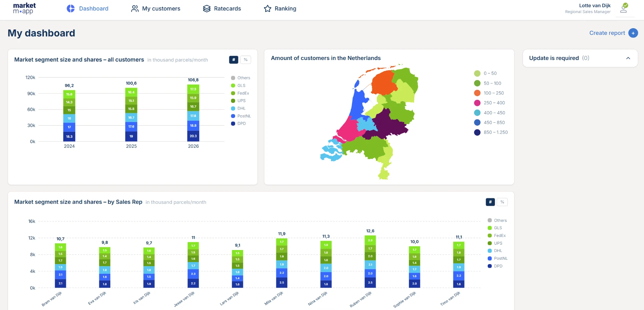Click the dark purple province on the map
The width and height of the screenshot is (644, 310).
coord(388,124)
